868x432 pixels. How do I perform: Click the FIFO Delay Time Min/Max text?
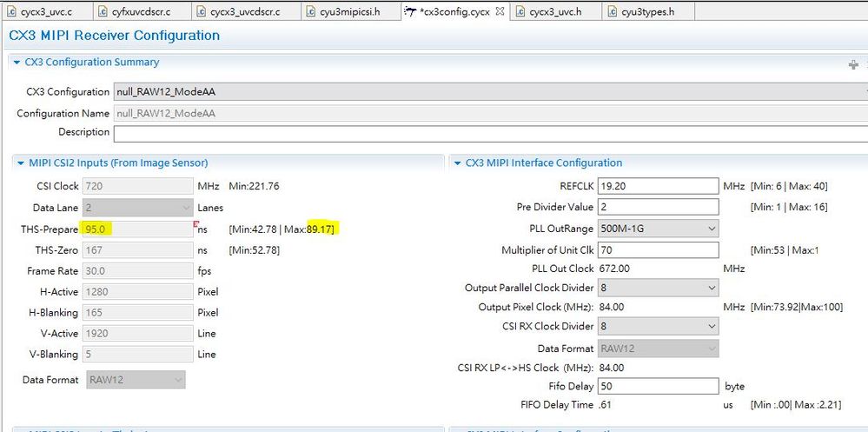coord(796,405)
